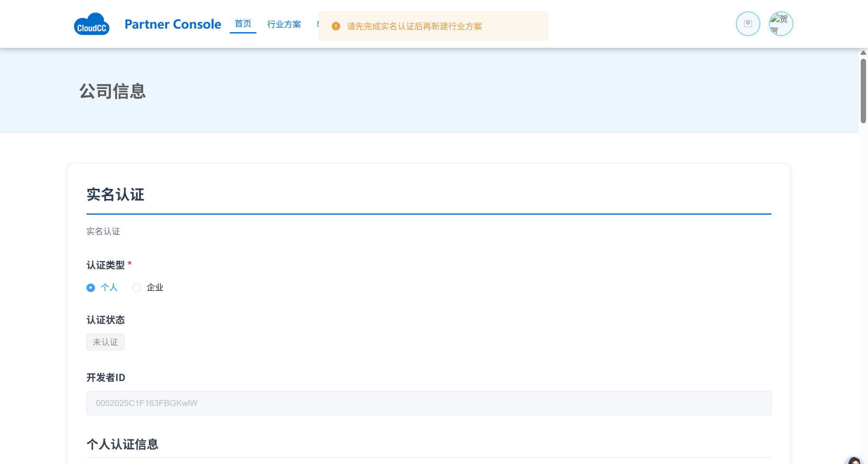Click the 公司信息 page heading

[x=112, y=91]
